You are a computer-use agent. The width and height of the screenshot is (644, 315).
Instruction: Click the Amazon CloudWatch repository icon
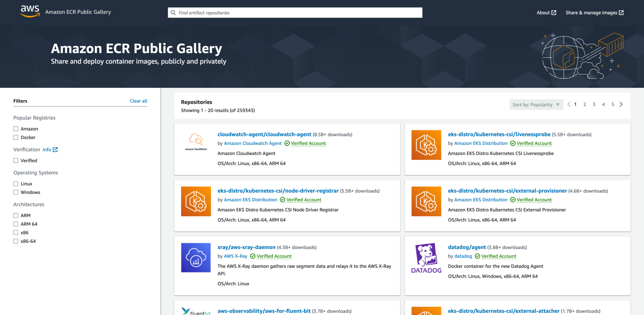click(196, 141)
